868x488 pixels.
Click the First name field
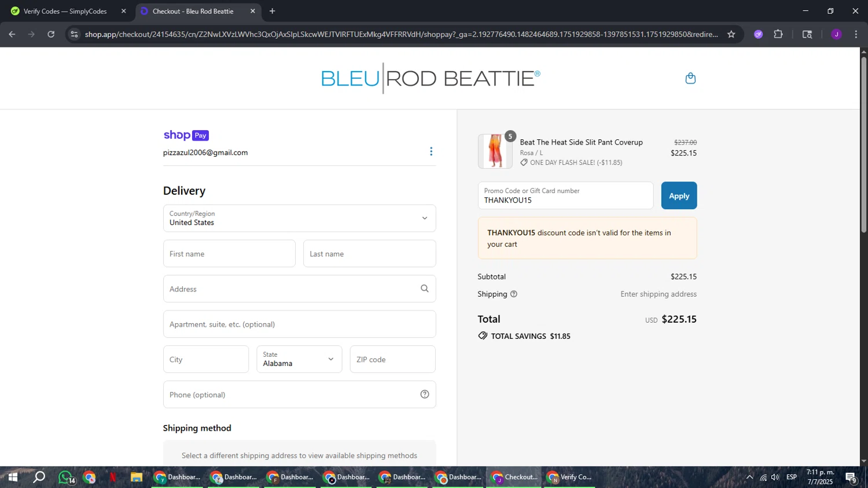point(229,254)
